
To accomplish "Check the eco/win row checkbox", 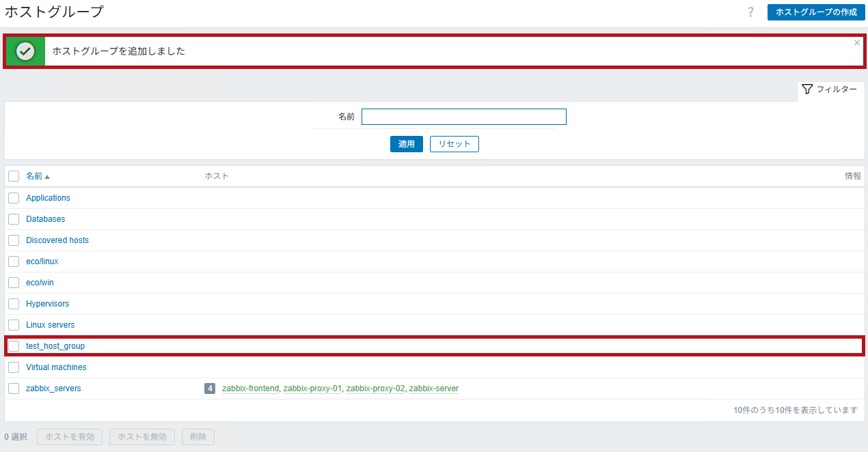I will [x=14, y=283].
